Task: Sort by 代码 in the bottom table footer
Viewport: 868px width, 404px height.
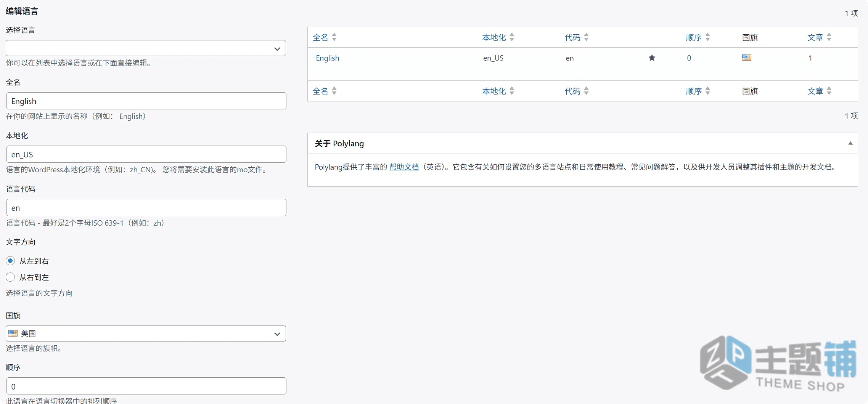Action: coord(577,91)
